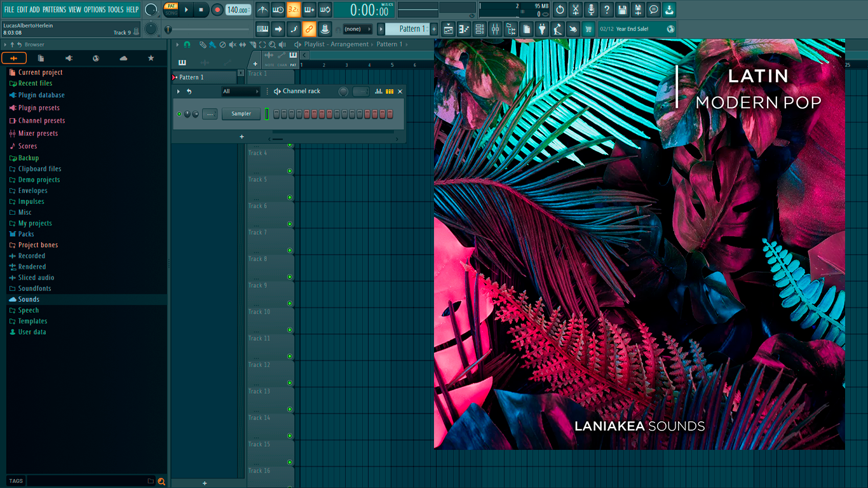Open the TOOLS menu
The image size is (868, 488).
point(116,10)
